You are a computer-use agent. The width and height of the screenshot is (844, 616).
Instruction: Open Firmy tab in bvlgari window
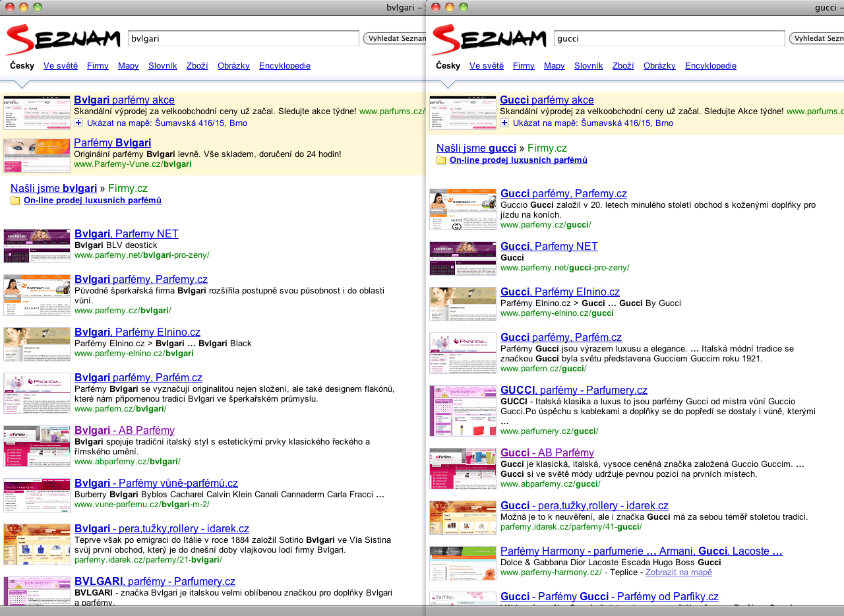pyautogui.click(x=98, y=66)
